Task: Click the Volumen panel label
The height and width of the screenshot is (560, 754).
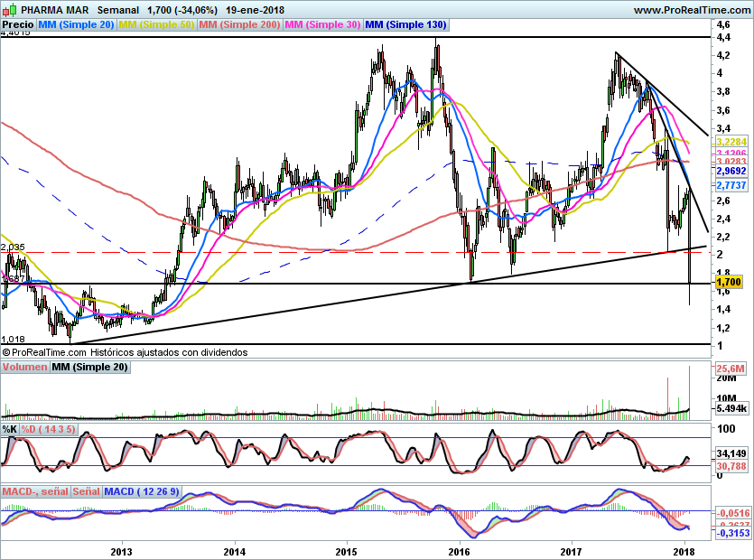Action: 24,367
